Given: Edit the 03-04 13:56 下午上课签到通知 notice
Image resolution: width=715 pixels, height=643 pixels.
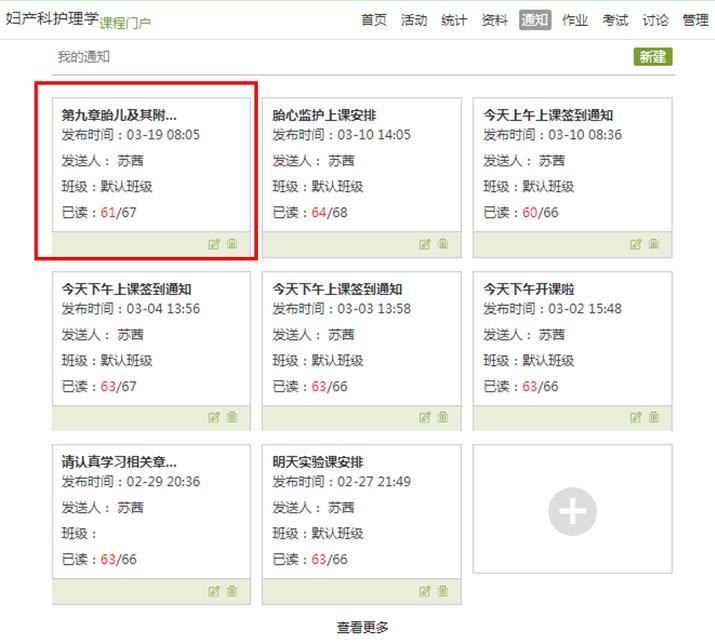Looking at the screenshot, I should pos(214,418).
